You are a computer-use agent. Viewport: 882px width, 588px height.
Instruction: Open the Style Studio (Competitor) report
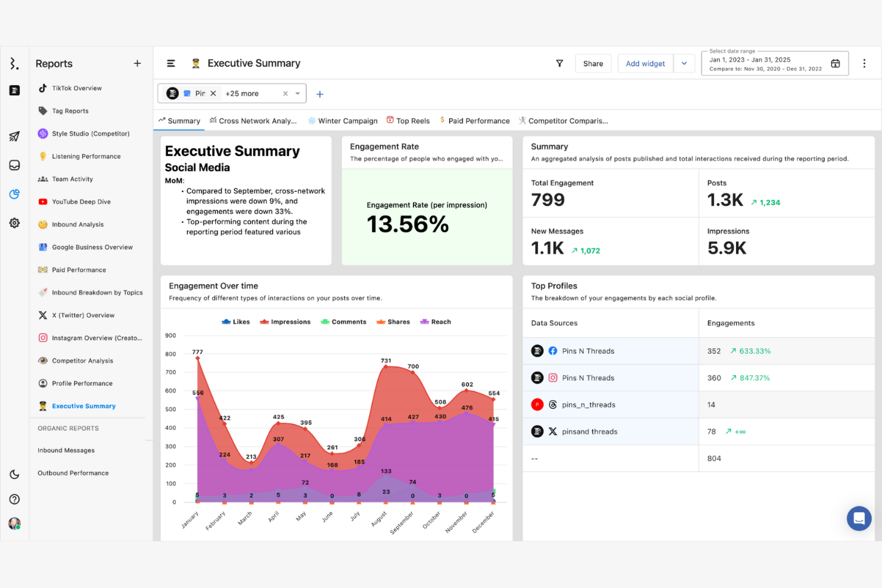(91, 133)
